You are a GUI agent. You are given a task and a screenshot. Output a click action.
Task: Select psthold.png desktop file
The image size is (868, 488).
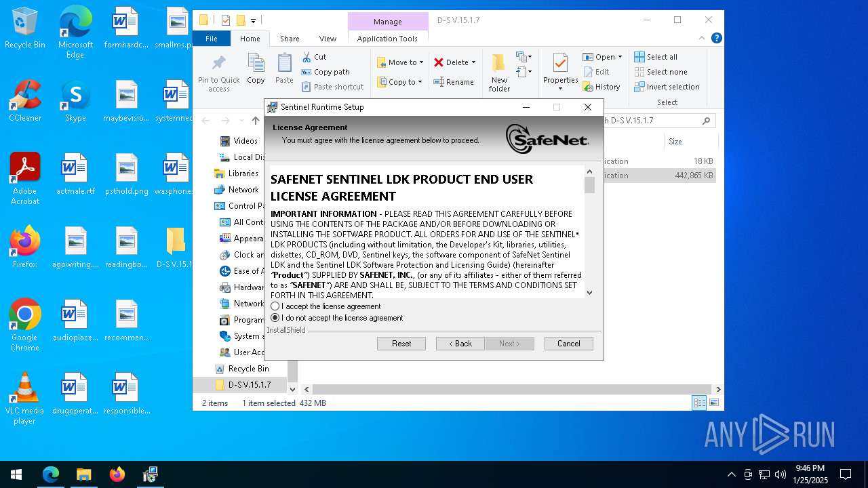[x=126, y=175]
